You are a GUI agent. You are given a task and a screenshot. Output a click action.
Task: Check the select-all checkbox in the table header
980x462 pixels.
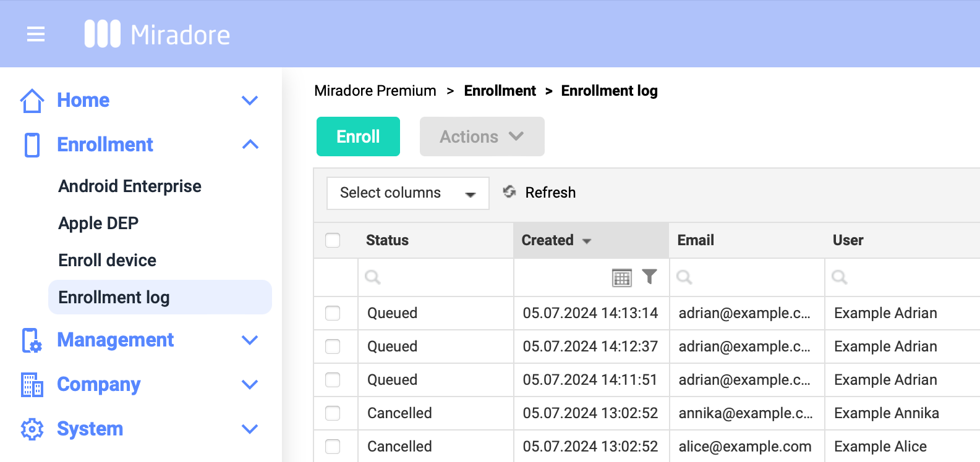tap(333, 240)
